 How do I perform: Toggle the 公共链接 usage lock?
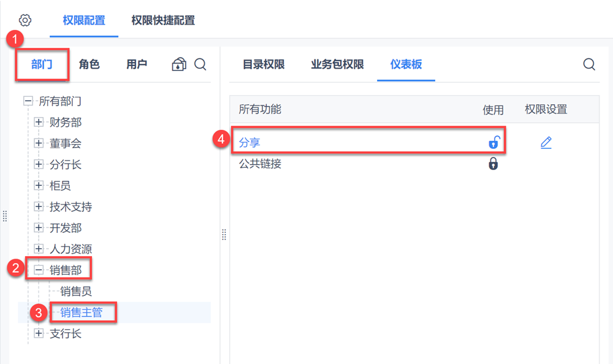click(493, 164)
